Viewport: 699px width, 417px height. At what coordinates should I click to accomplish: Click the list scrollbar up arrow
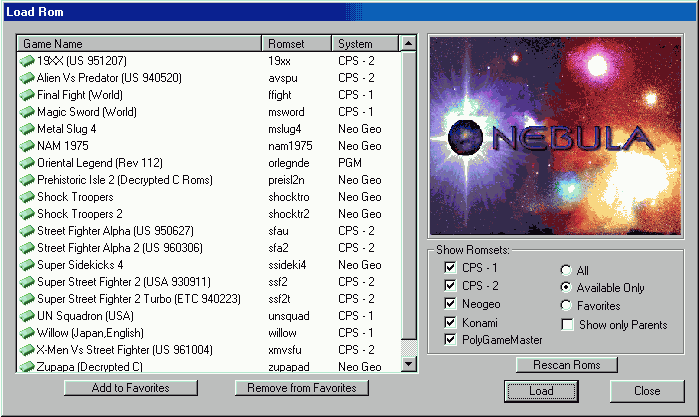(x=409, y=44)
